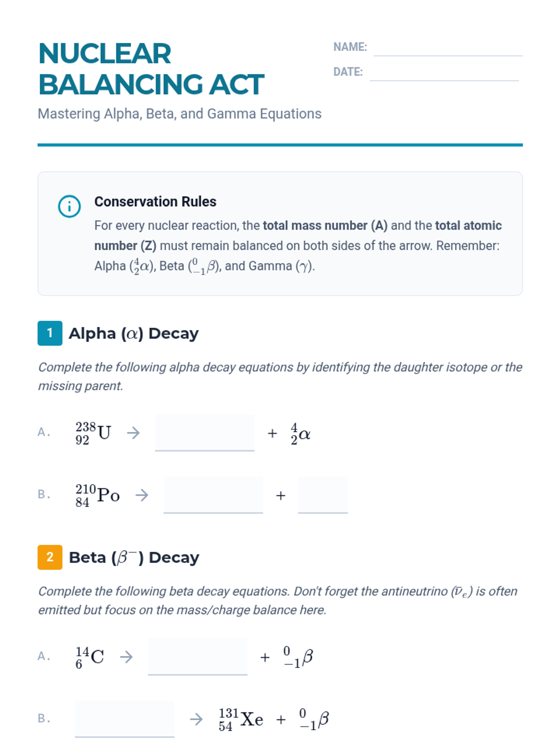Click the Beta Decay section heading
Image resolution: width=560 pixels, height=747 pixels.
134,557
